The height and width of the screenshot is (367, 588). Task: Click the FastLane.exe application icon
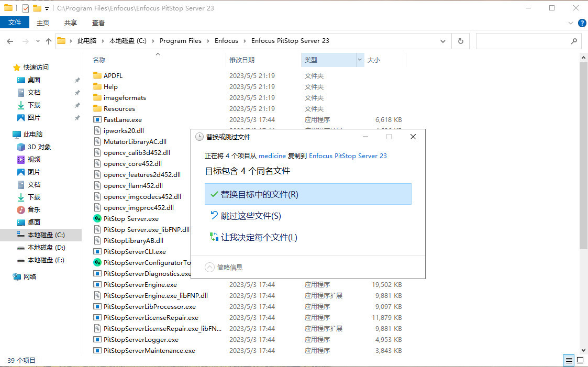click(97, 119)
